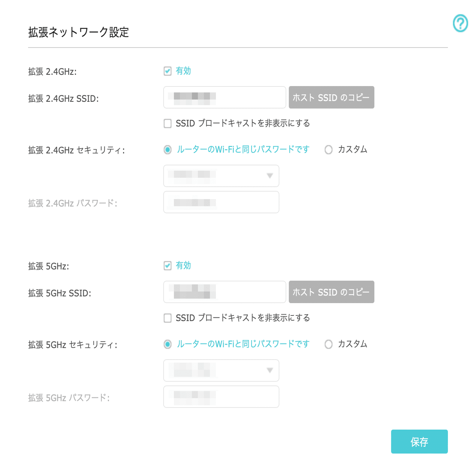Hide the 2.4GHz SSID broadcast
This screenshot has width=476, height=476.
tap(168, 123)
